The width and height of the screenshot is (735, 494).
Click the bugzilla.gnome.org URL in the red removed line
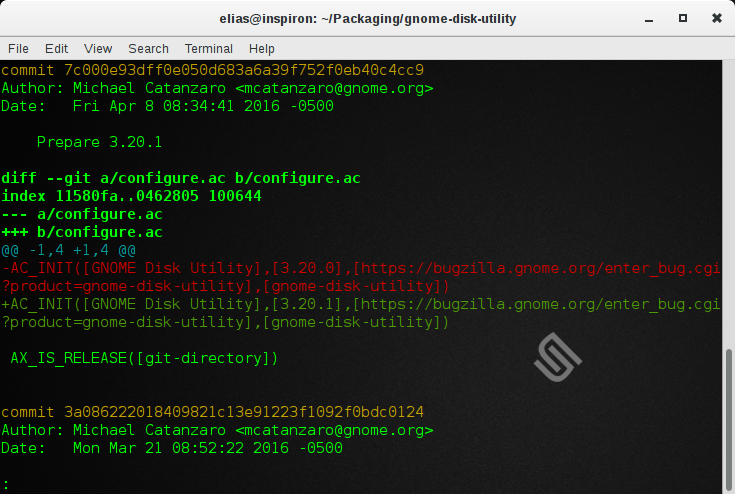click(540, 268)
